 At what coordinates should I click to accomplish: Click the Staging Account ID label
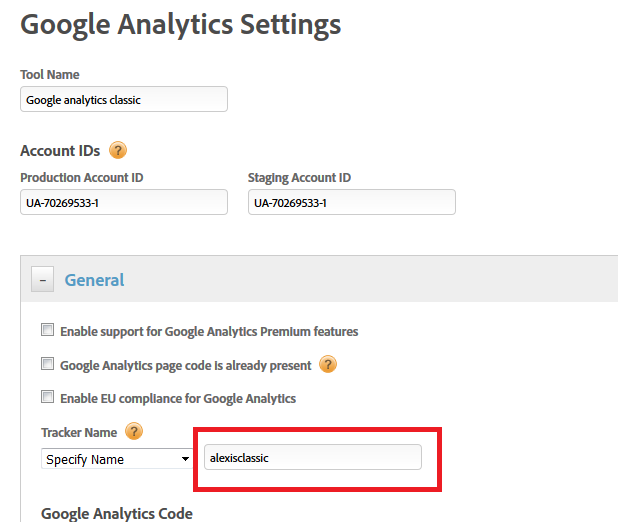299,178
